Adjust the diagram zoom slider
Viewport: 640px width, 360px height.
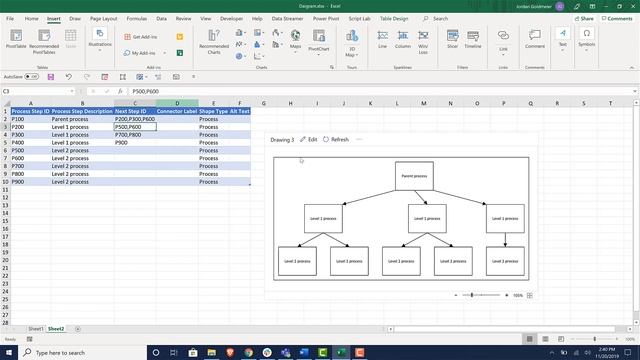pyautogui.click(x=472, y=295)
